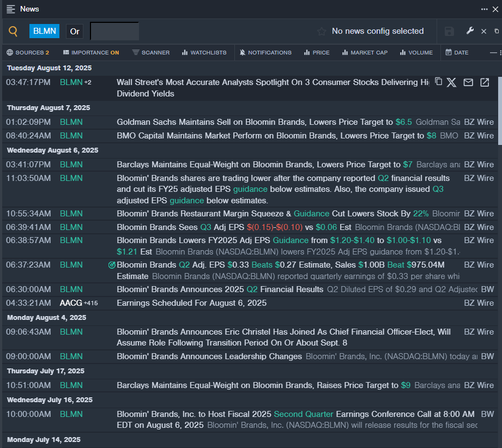Open the Goldman Sachs Maintains Sell headline

point(264,122)
